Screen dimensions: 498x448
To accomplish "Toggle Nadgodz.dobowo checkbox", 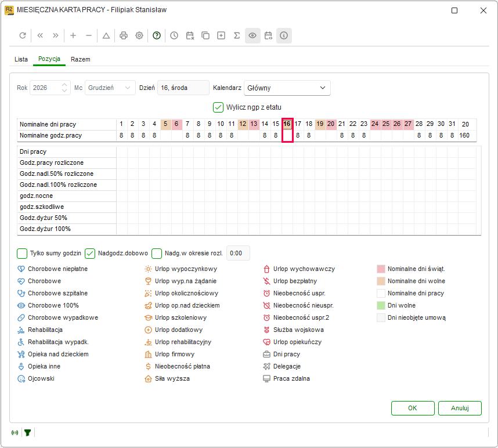I will (90, 254).
